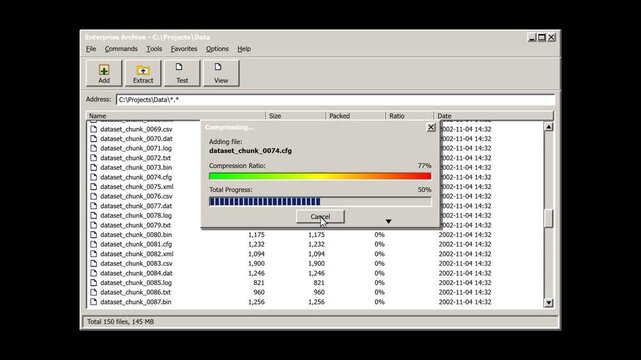
Task: Click the Test toolbar button
Action: 182,73
